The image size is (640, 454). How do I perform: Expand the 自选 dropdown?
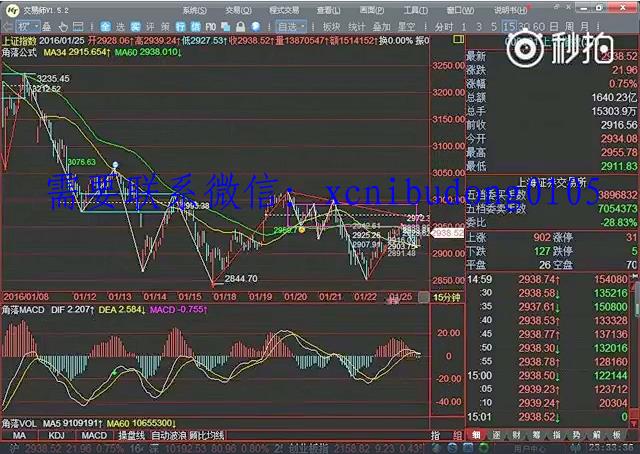(291, 27)
